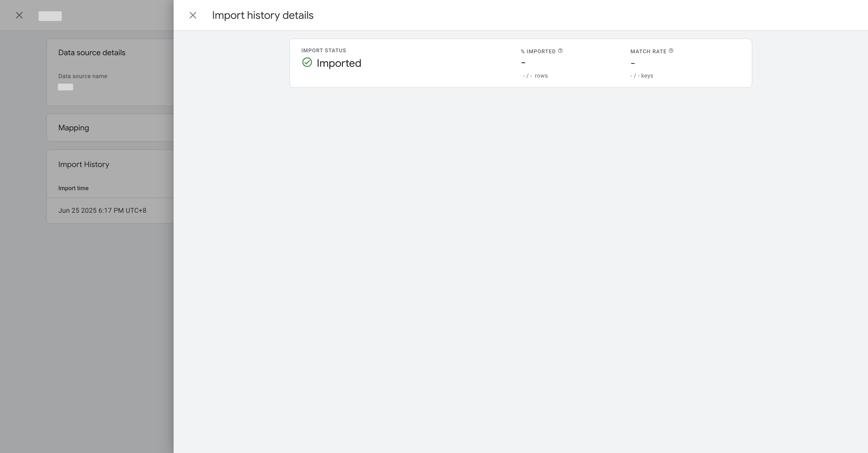
Task: Click the redacted data source name value
Action: point(65,87)
